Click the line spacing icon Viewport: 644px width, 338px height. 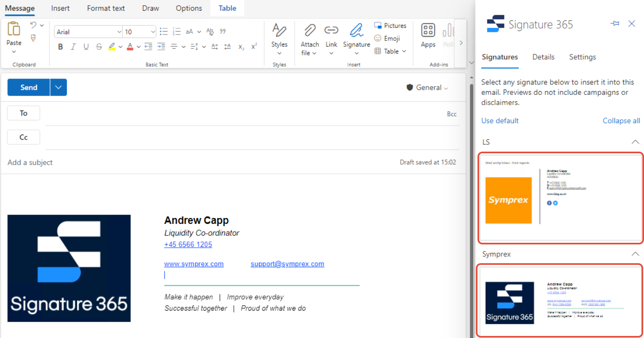point(194,47)
